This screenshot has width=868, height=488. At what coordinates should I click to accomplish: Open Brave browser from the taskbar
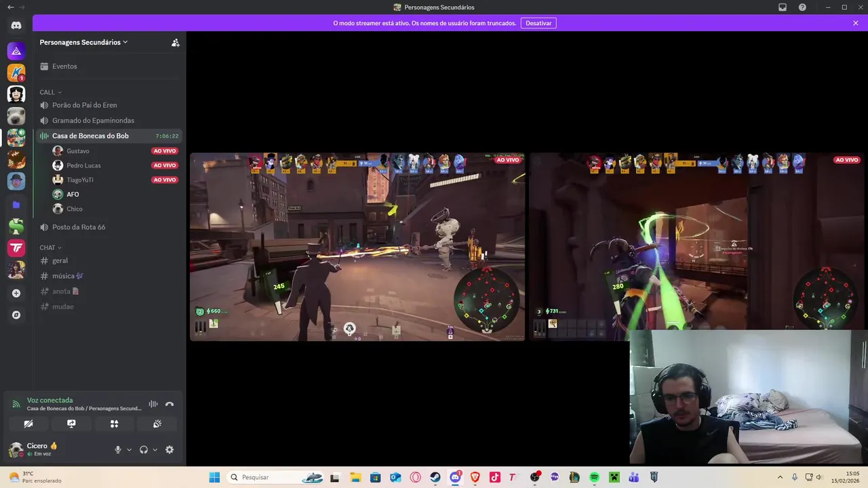475,477
